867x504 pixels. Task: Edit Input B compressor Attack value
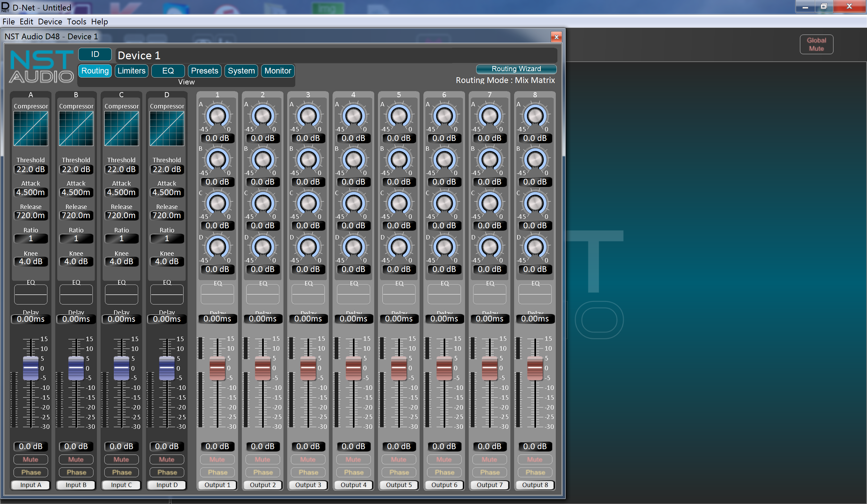coord(76,192)
